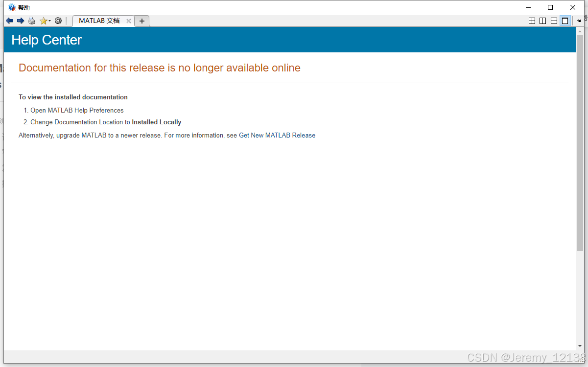Open favorites with the star icon

(x=43, y=21)
